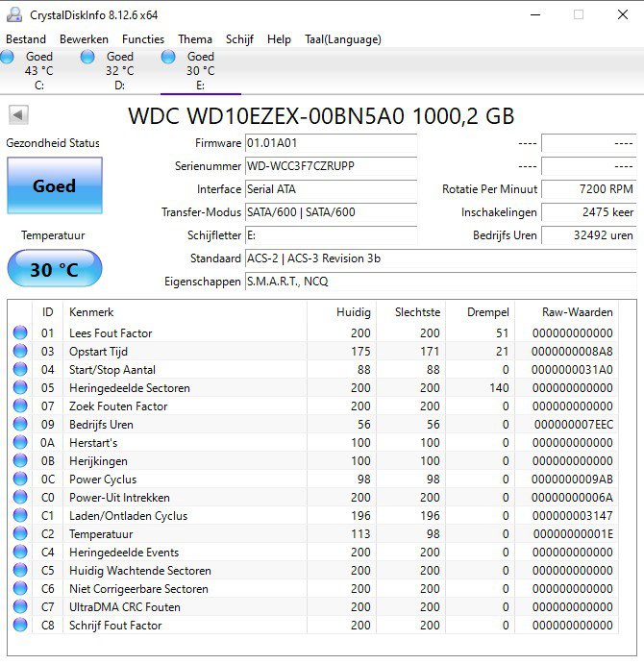Click the Schijfletter field E:
The width and height of the screenshot is (644, 664).
[331, 235]
